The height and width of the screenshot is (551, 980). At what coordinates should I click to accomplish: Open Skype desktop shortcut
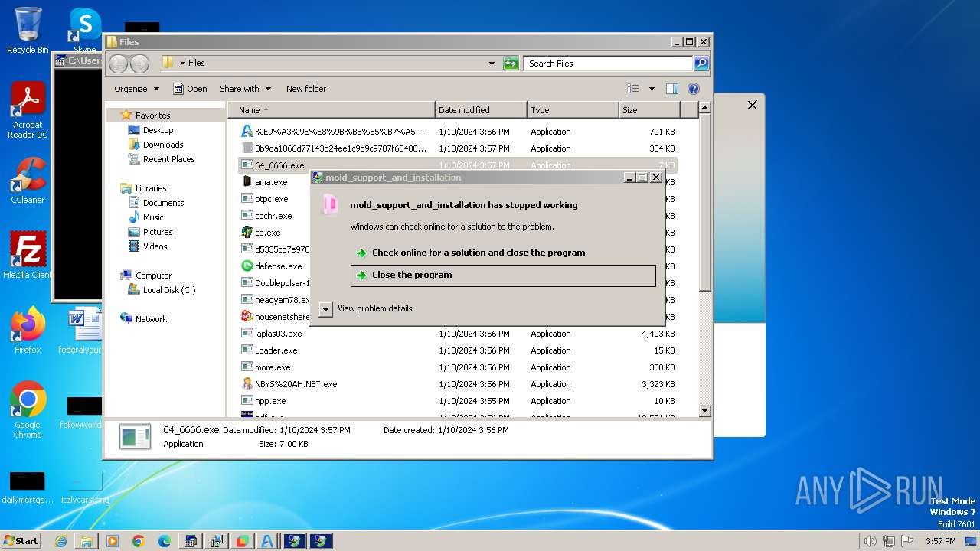click(x=85, y=31)
